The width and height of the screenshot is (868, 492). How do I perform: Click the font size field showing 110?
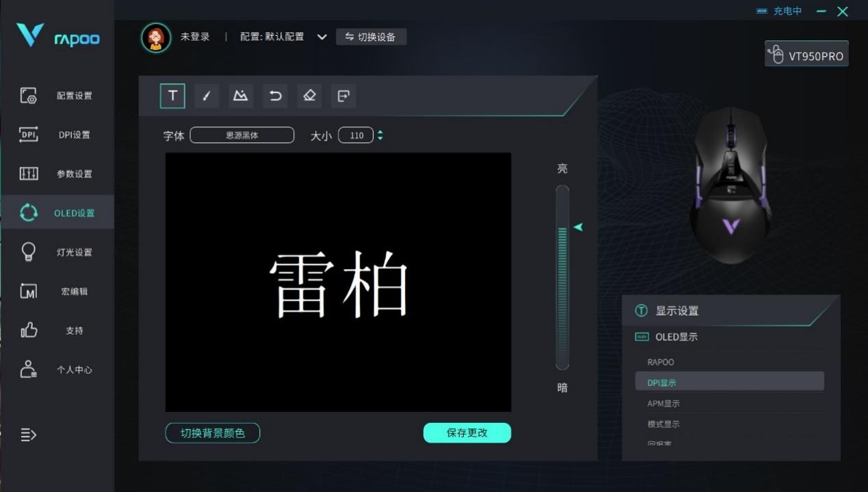click(356, 135)
